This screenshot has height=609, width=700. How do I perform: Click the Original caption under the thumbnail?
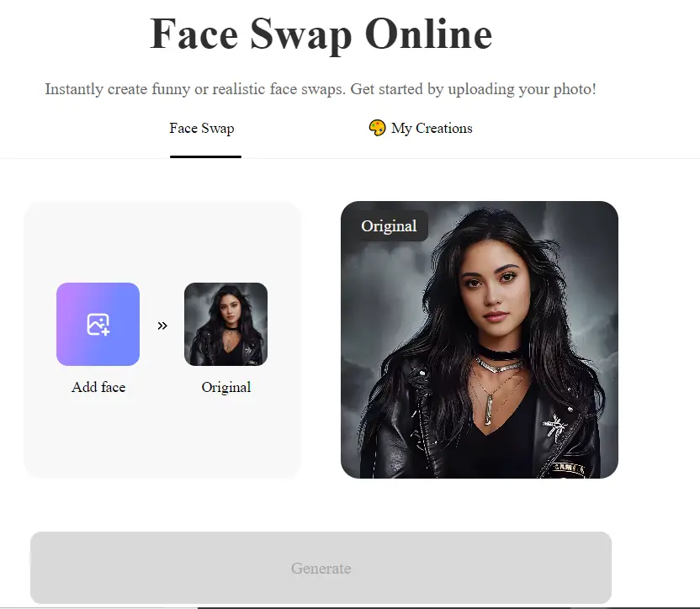coord(226,387)
